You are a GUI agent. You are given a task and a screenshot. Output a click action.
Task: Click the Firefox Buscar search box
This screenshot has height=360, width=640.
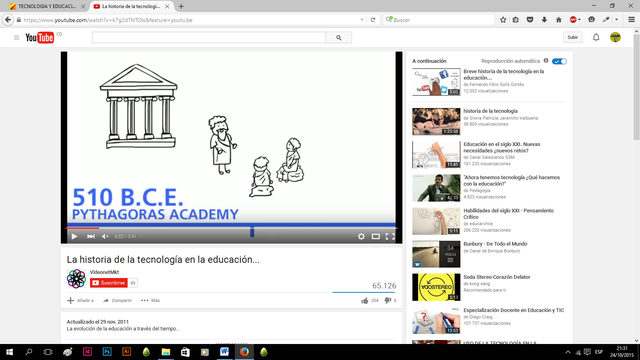[x=439, y=20]
